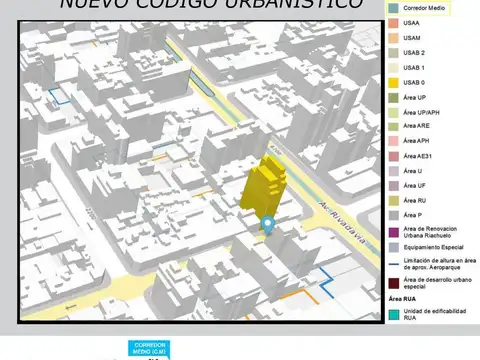Click the 'Área AE31' legend label
Image resolution: width=480 pixels, height=360 pixels.
(417, 156)
